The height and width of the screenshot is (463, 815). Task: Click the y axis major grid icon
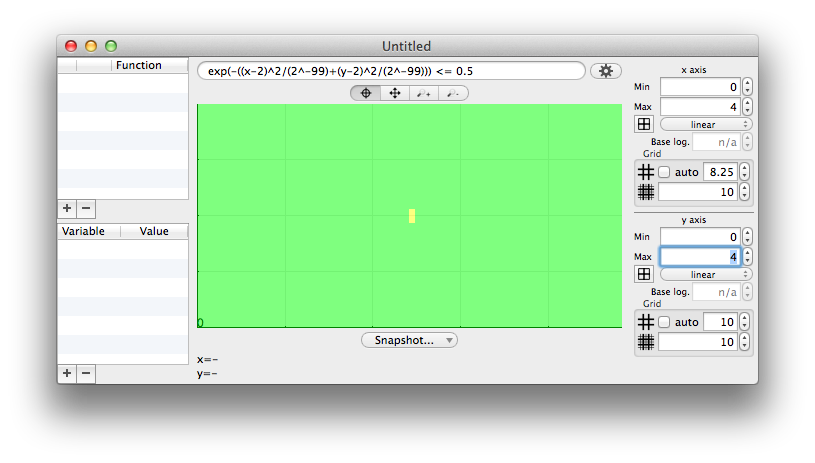(x=646, y=322)
